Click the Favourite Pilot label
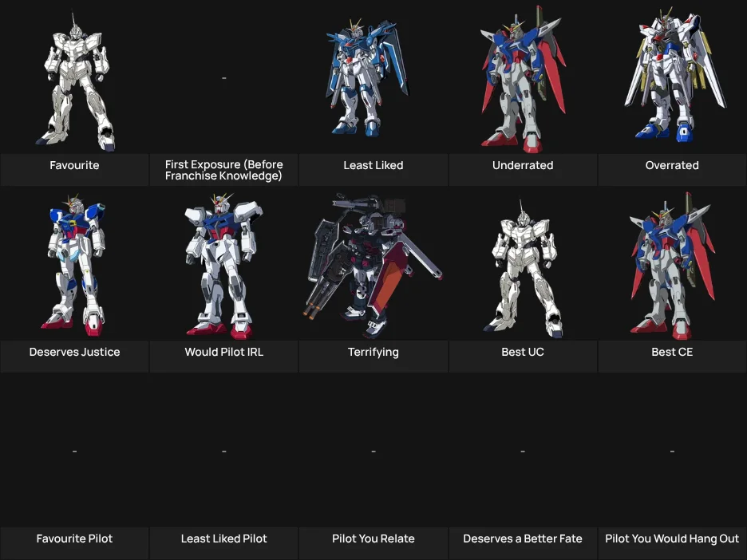 74,538
